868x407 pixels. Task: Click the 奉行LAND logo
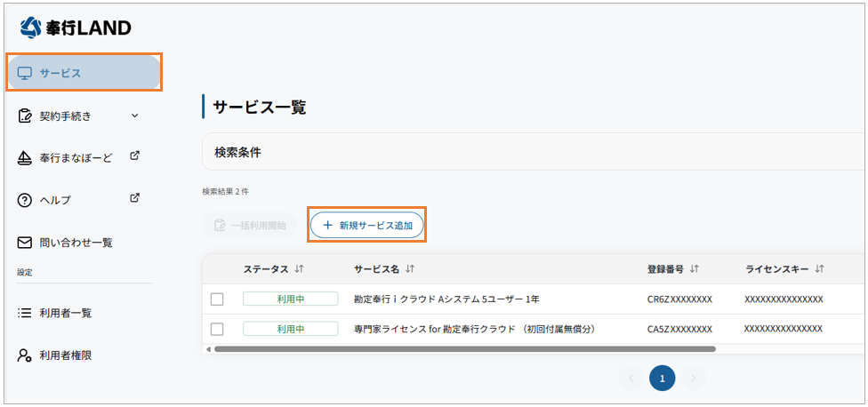76,27
